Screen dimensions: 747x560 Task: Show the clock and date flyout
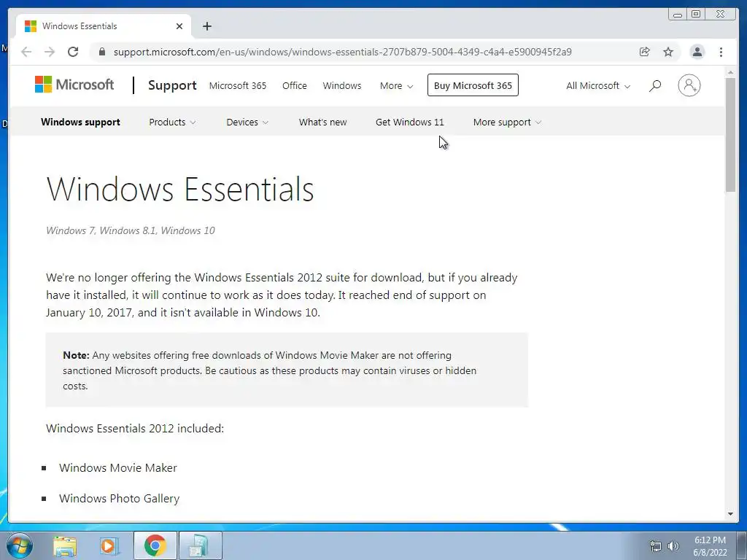coord(710,546)
